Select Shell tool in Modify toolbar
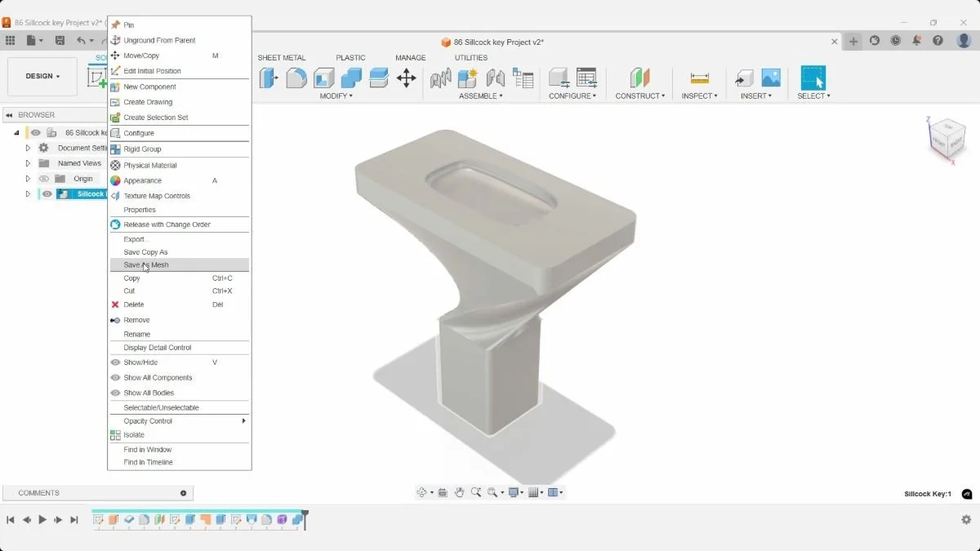 324,78
